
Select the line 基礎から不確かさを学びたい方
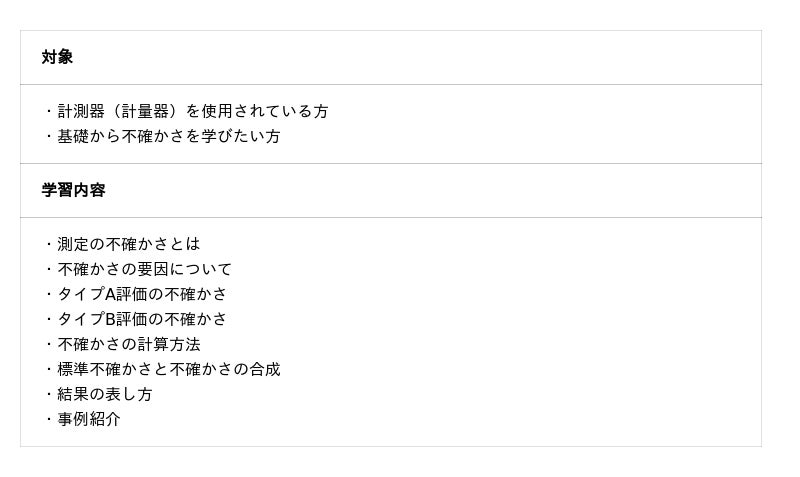tap(168, 136)
